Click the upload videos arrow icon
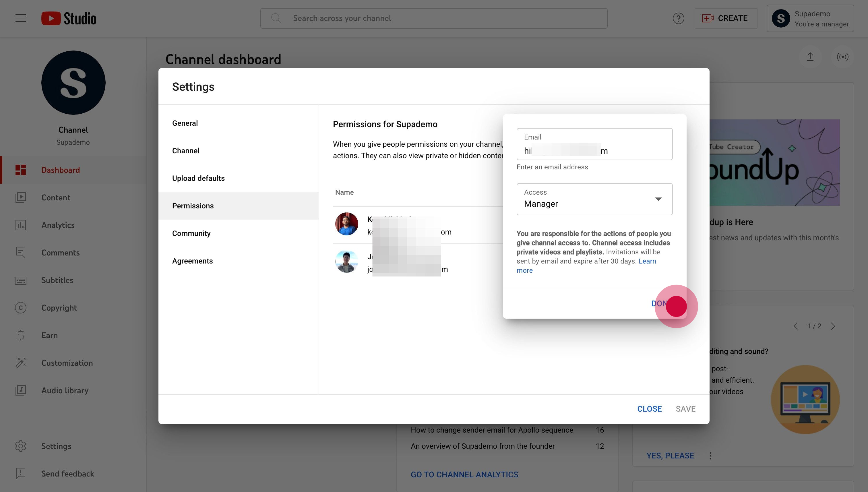This screenshot has height=492, width=868. point(810,57)
